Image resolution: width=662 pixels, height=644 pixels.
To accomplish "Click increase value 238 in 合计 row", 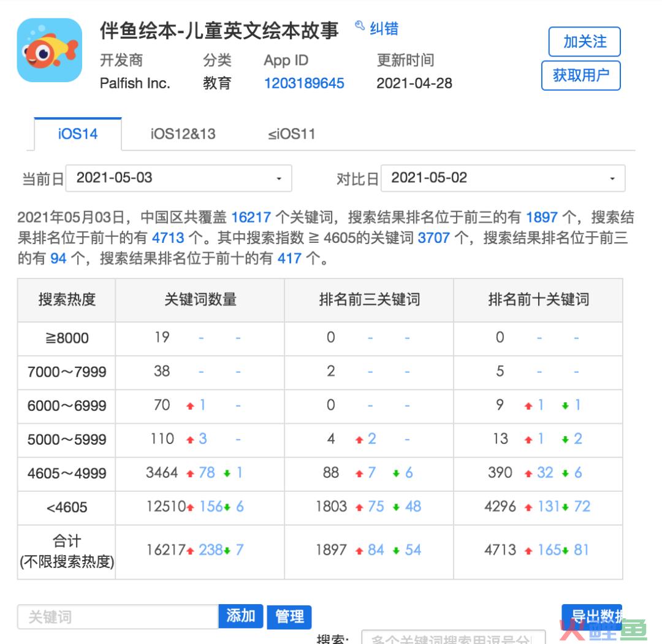I will tap(211, 550).
